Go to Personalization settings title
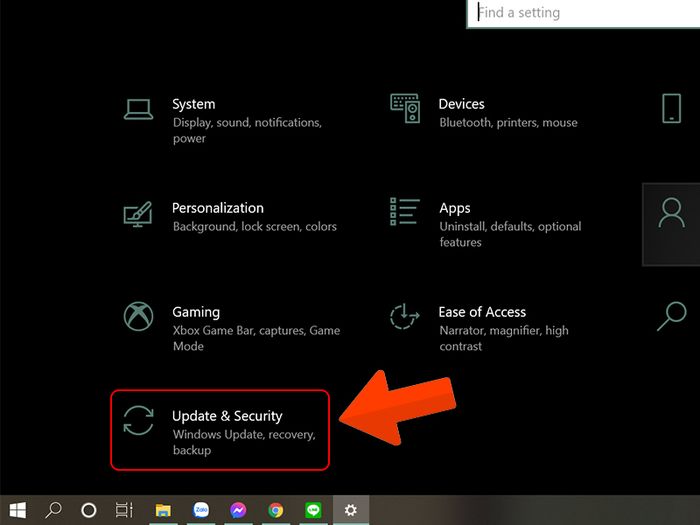 point(218,208)
